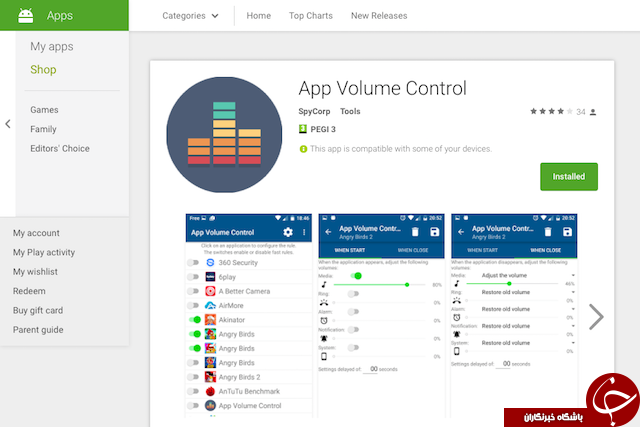Click the save disk icon in second screenshot
640x427 pixels.
(x=435, y=232)
